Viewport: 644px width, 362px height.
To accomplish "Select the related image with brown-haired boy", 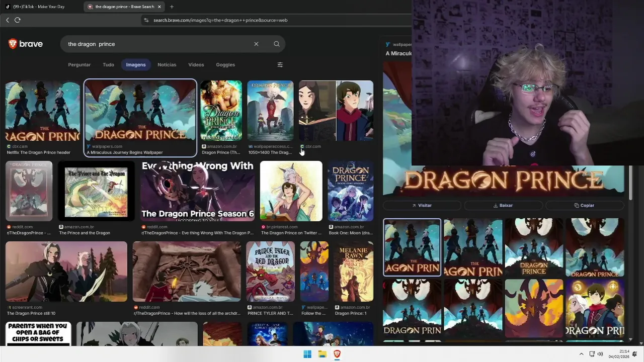I will (x=595, y=308).
